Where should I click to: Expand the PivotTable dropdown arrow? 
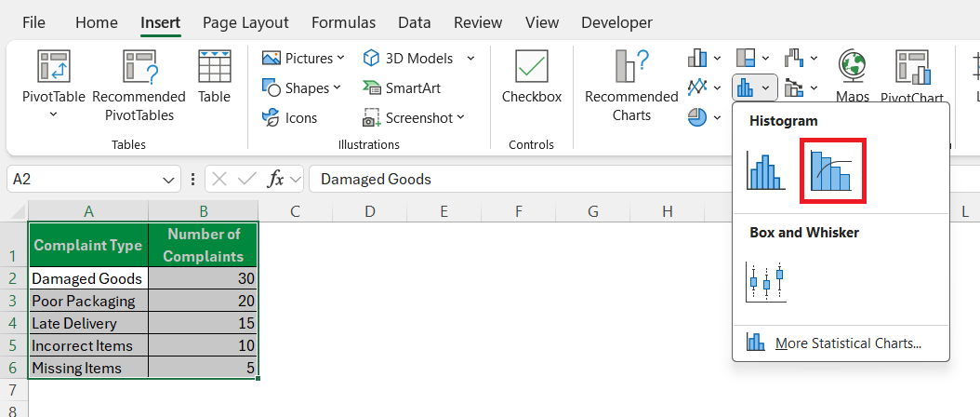tap(53, 114)
